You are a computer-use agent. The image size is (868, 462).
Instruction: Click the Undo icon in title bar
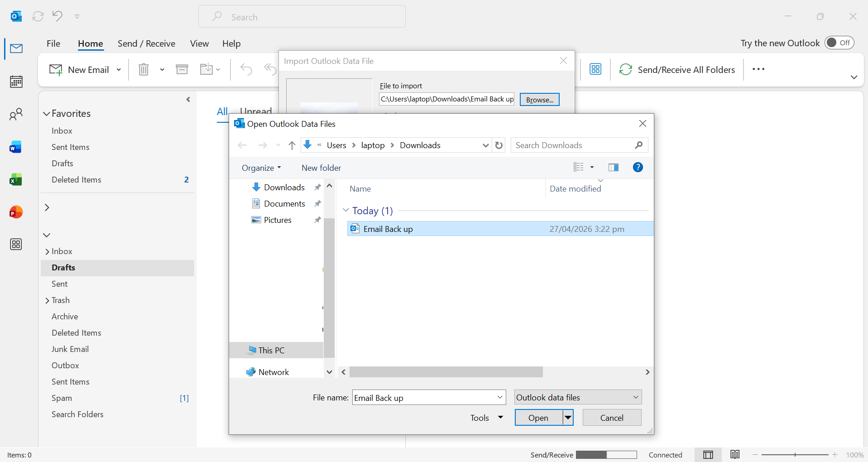coord(57,16)
